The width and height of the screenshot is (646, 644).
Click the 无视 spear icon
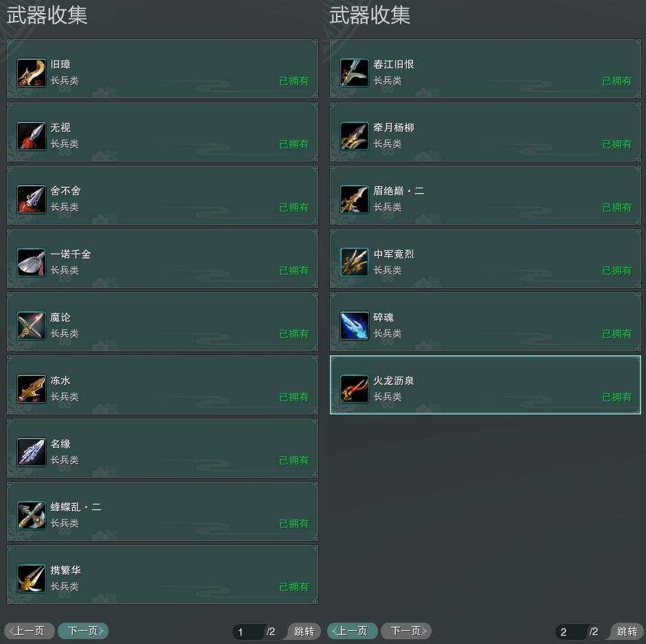[32, 136]
